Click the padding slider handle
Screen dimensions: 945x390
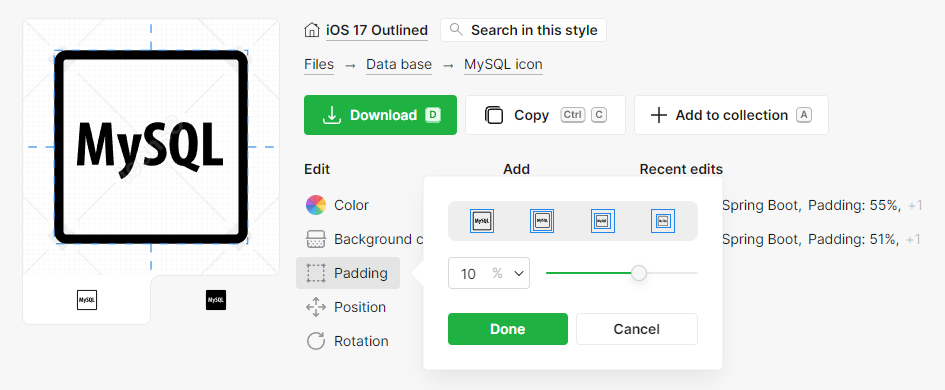639,273
